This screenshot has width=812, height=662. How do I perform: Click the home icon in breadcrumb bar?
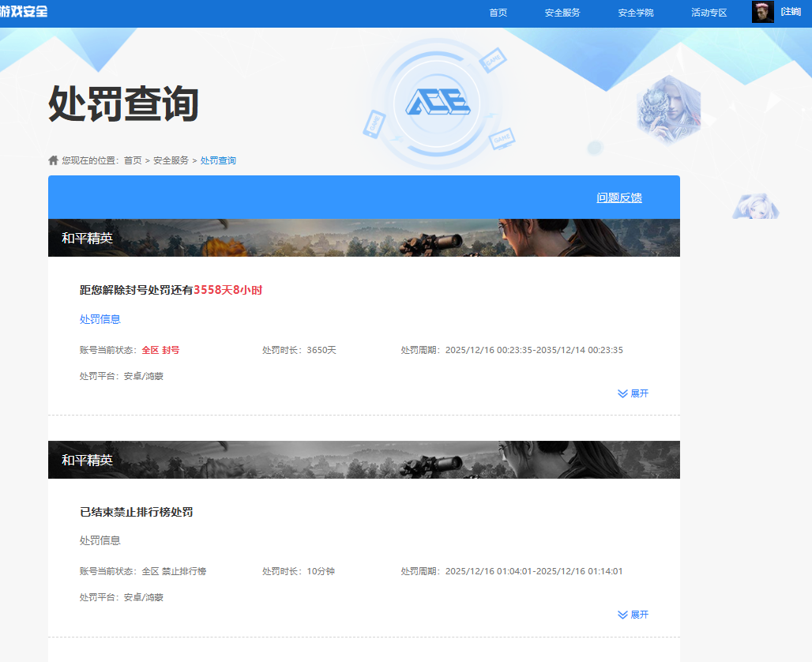click(x=52, y=160)
